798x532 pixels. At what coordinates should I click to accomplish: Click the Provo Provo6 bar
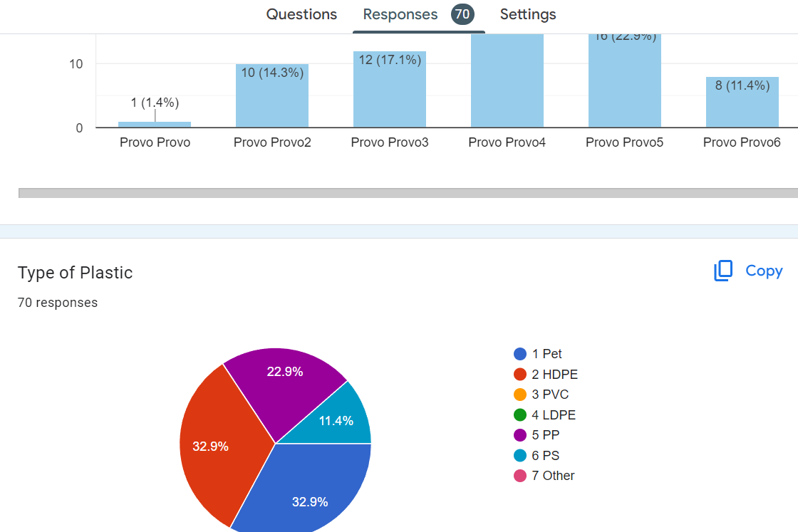[x=742, y=107]
